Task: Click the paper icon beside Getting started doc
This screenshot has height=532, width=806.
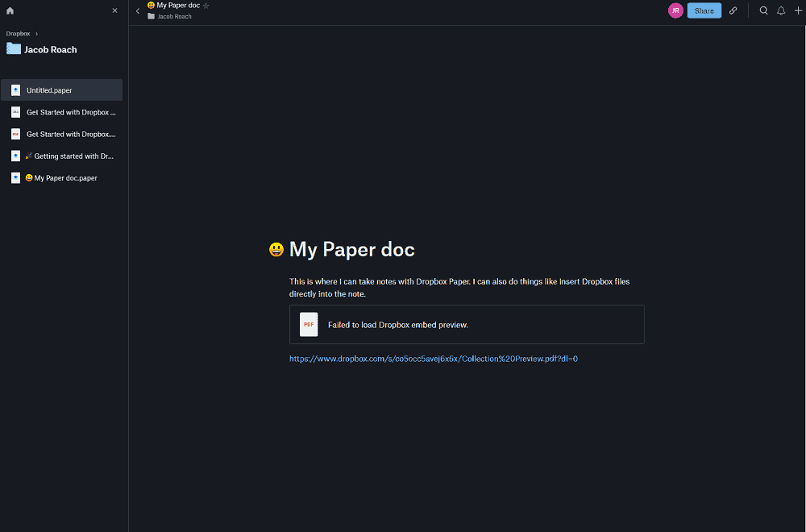Action: (x=16, y=156)
